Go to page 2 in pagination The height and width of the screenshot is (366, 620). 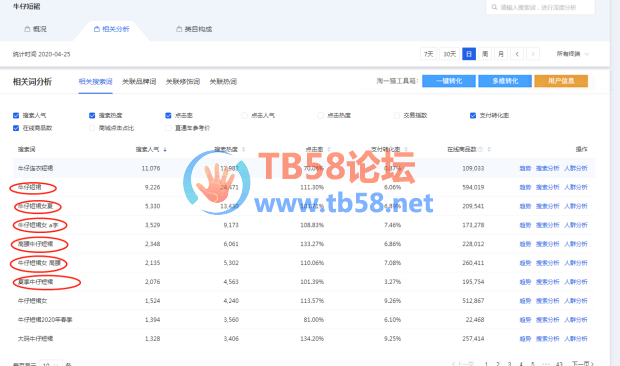(x=498, y=364)
